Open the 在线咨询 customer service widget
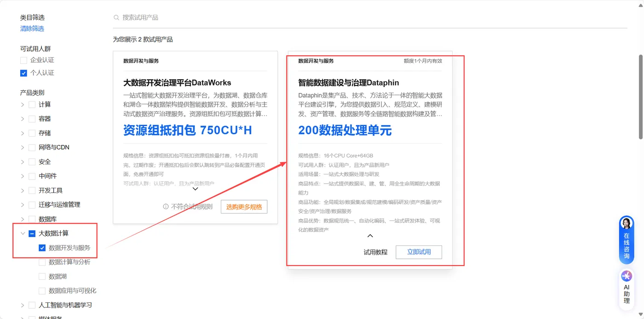Viewport: 644px width, 319px height. click(627, 240)
